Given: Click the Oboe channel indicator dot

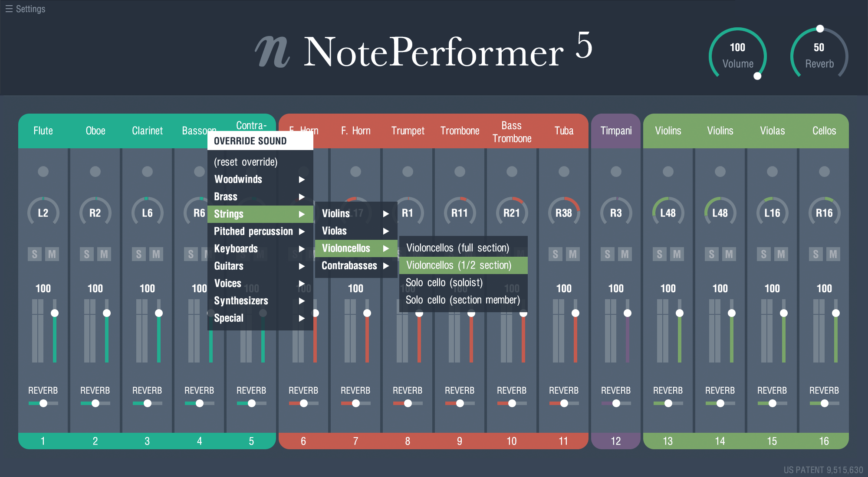Looking at the screenshot, I should (95, 171).
